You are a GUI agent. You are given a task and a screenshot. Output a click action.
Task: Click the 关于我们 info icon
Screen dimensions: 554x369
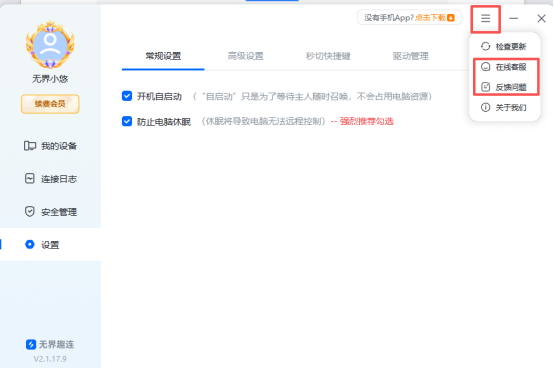click(x=485, y=107)
